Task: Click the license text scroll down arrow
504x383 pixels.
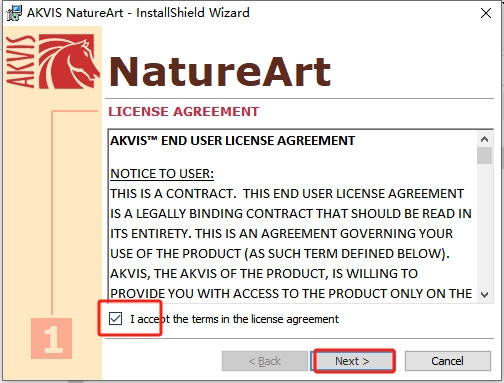Action: pos(485,295)
